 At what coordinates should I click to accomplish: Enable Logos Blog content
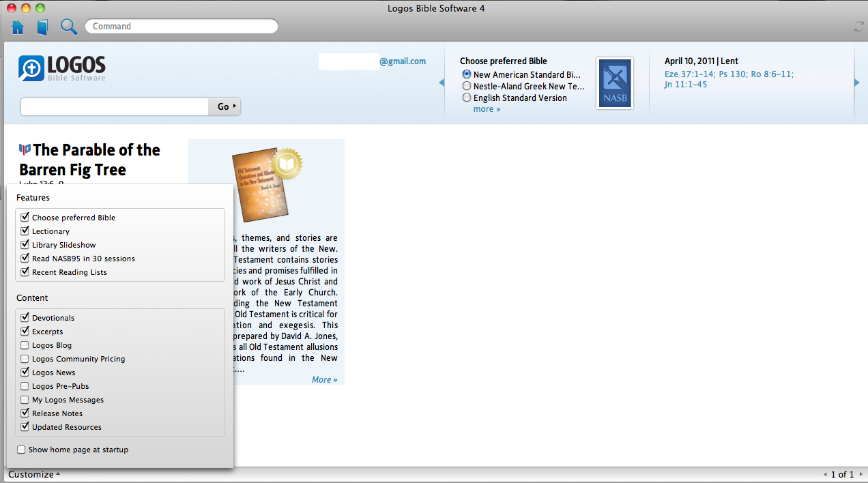click(25, 345)
